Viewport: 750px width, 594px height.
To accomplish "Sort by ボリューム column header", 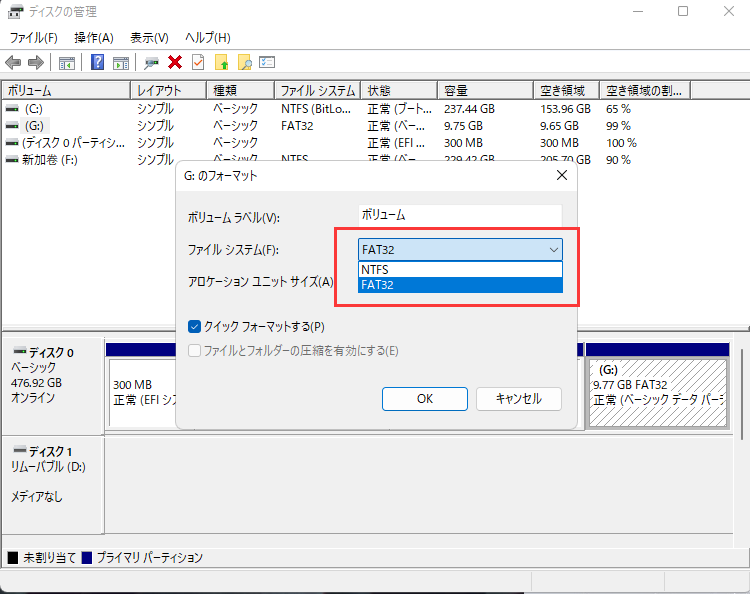I will (66, 90).
